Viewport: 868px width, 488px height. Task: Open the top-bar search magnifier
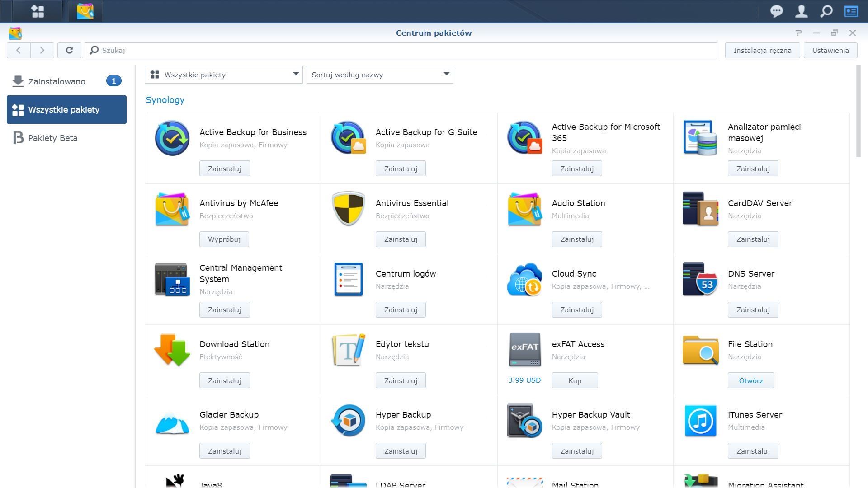pos(826,11)
